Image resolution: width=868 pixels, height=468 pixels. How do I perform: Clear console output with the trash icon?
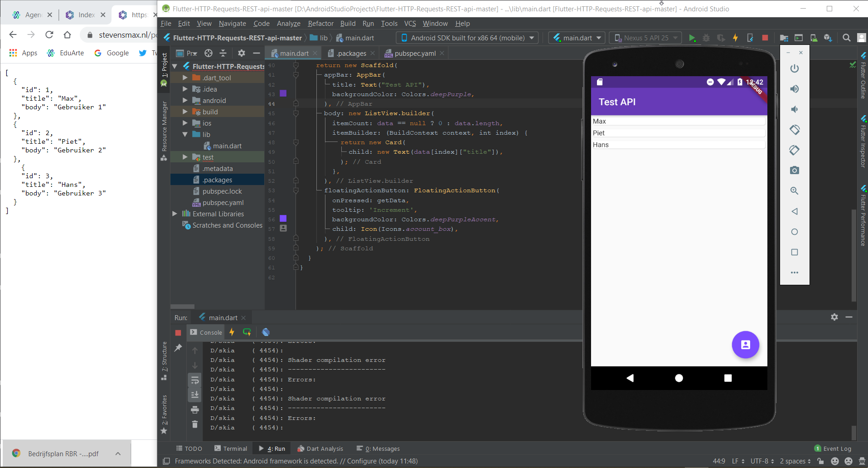195,424
